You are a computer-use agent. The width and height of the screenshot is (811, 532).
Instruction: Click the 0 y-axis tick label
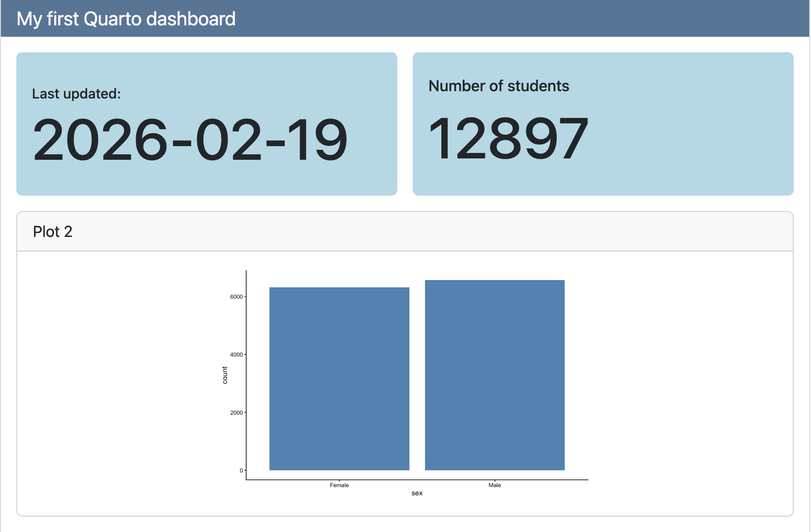241,471
